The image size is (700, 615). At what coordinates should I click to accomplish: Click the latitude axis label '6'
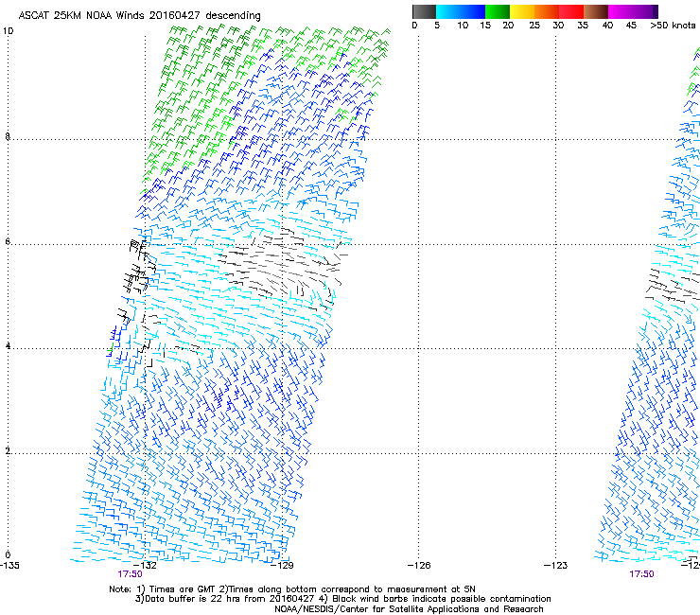tap(8, 241)
